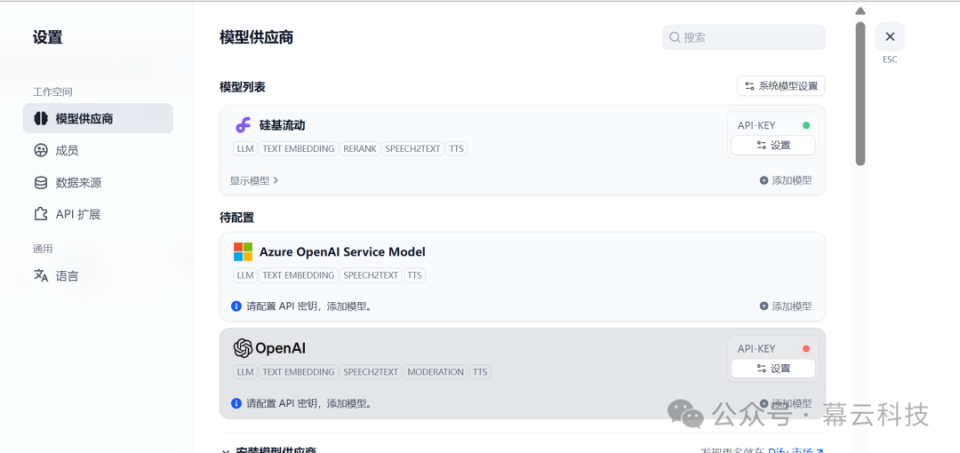
Task: Click OpenAI red API-KEY status dot
Action: tap(806, 349)
